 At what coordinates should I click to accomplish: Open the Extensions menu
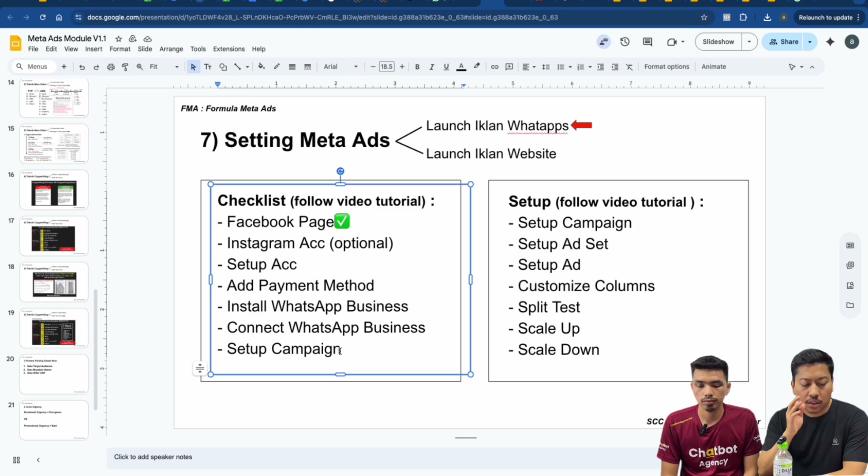(228, 49)
